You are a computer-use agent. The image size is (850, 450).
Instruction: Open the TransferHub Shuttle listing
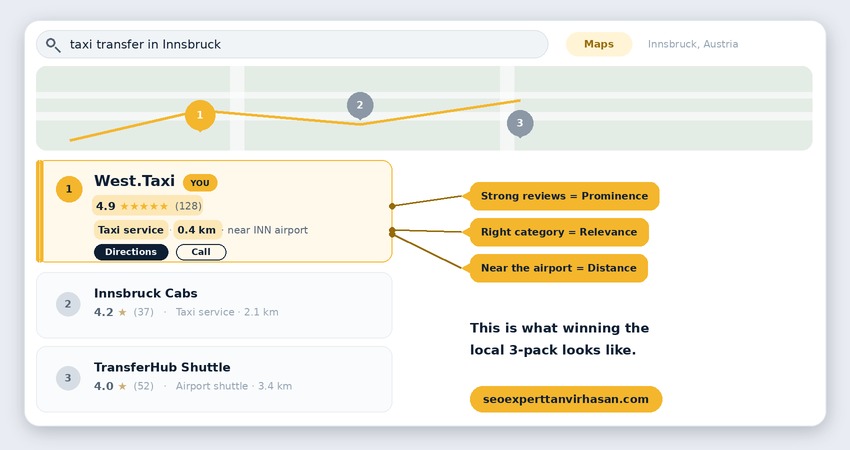pyautogui.click(x=162, y=368)
